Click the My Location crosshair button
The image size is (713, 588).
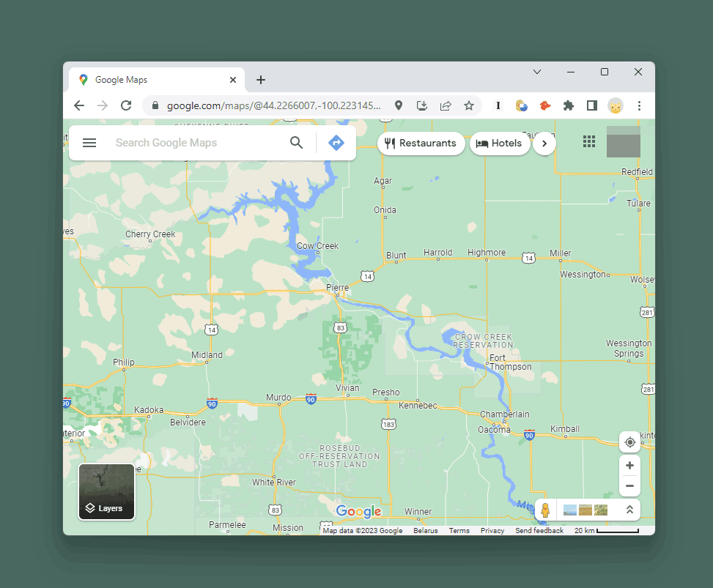(x=629, y=442)
